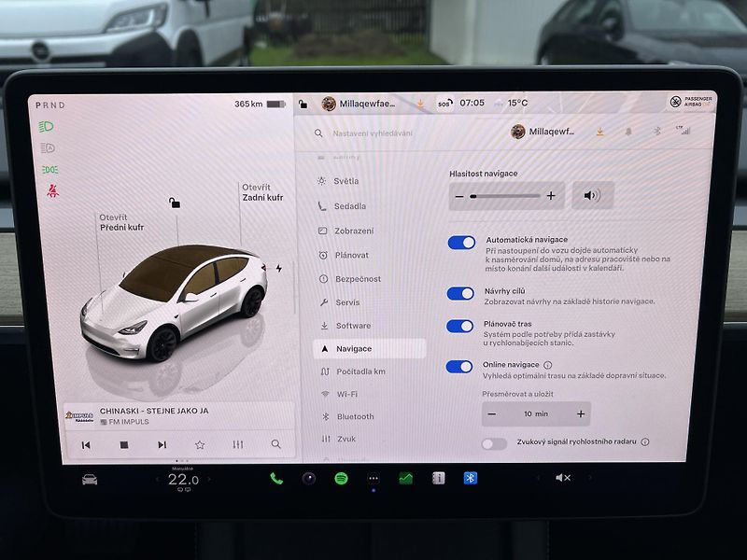This screenshot has width=747, height=560.
Task: Decrease navigation volume with minus
Action: click(459, 196)
